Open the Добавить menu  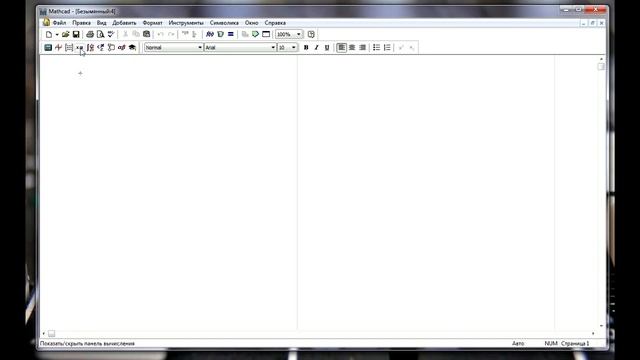coord(124,23)
